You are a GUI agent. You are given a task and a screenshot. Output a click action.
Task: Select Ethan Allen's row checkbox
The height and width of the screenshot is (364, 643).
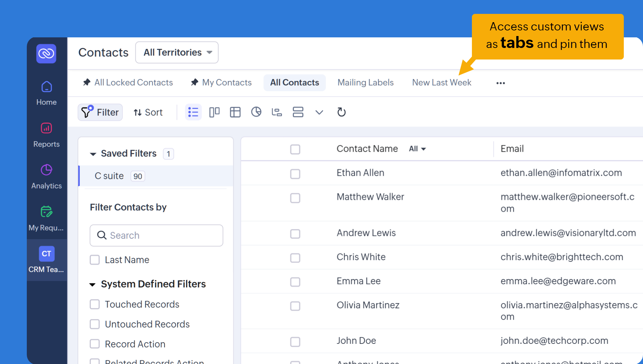click(x=295, y=174)
